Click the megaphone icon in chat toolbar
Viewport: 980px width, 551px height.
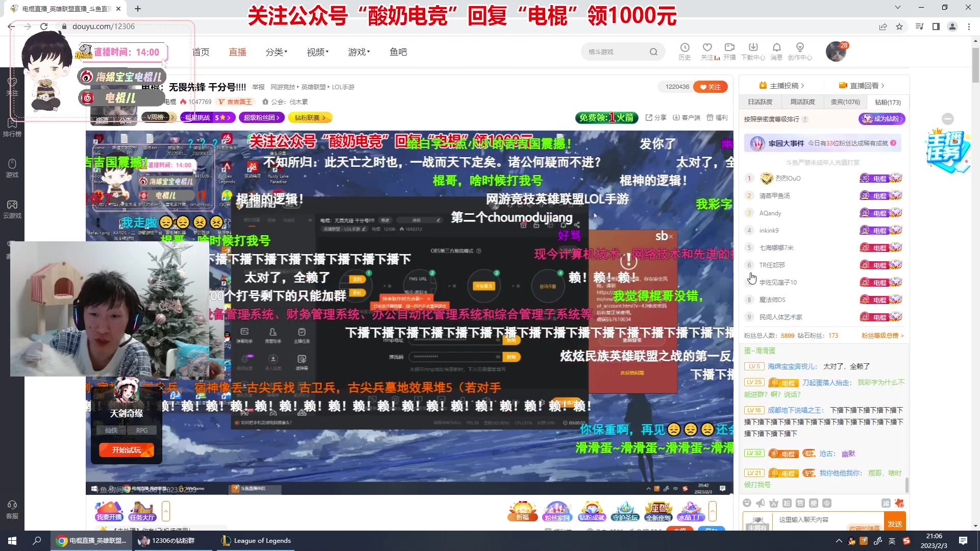pos(761,503)
